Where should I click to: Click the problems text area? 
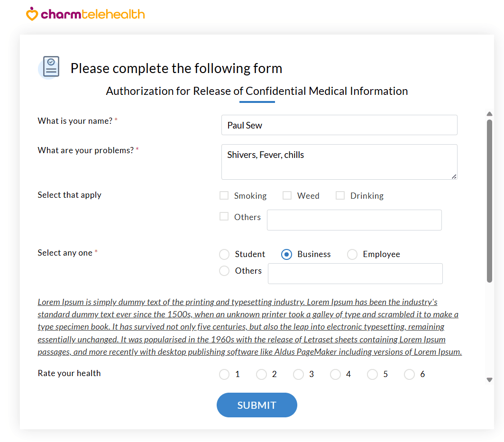pos(339,161)
